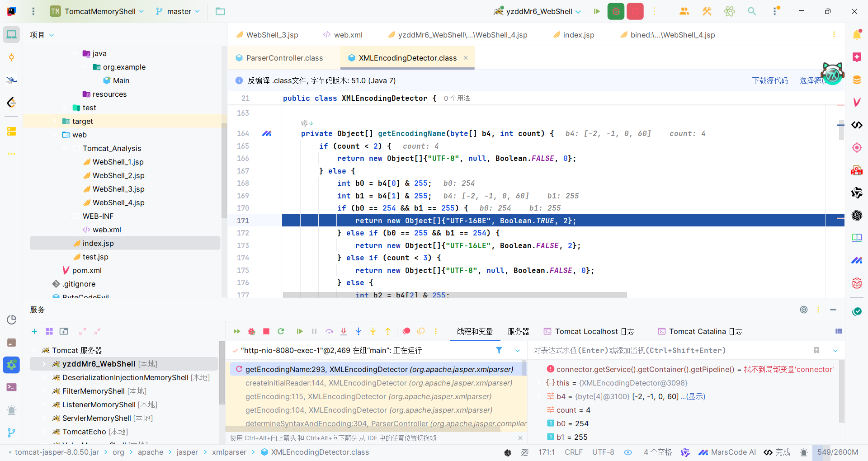
Task: Click the green debug bug button
Action: [616, 11]
